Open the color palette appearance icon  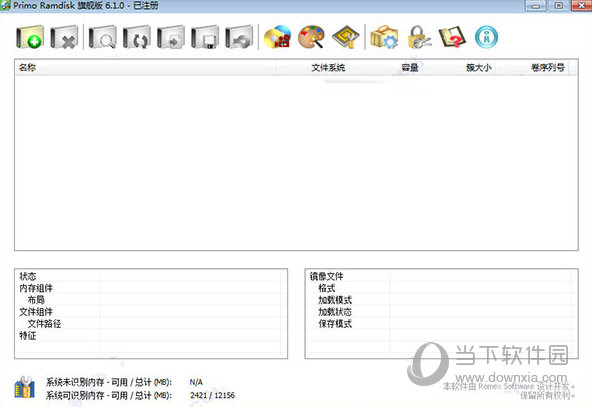(x=311, y=37)
